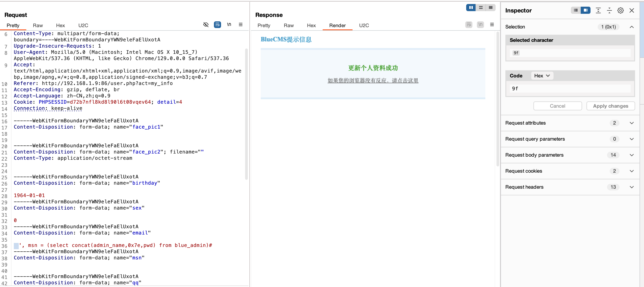Open the Response pane hamburger menu
The height and width of the screenshot is (287, 644).
[x=492, y=25]
